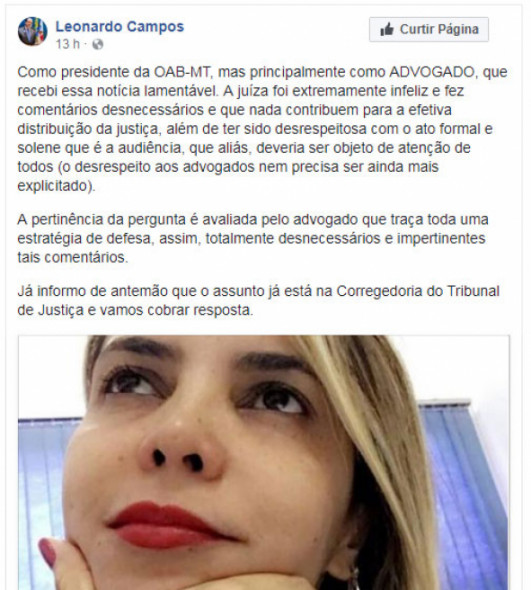
Task: Open the 13 h timestamp link
Action: (x=68, y=44)
